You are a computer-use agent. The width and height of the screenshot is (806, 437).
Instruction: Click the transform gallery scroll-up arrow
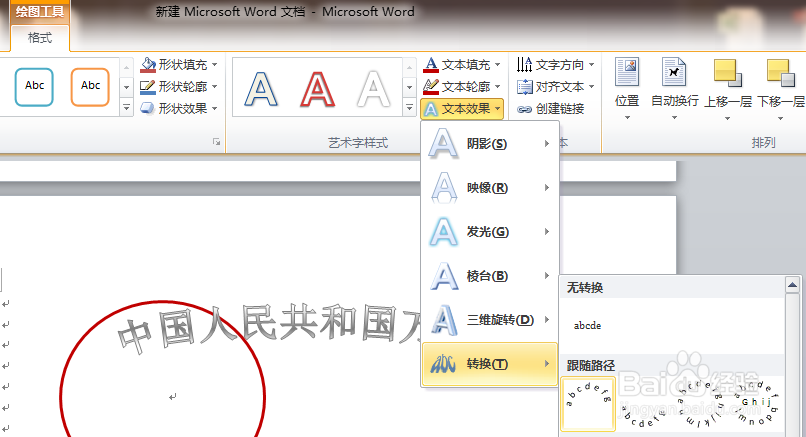tap(792, 284)
